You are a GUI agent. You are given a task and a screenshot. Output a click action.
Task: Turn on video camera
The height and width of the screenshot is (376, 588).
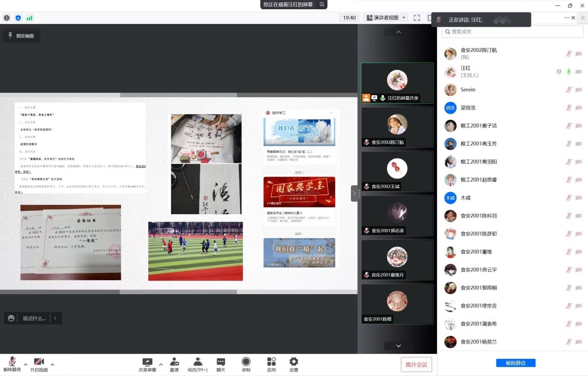pos(39,362)
